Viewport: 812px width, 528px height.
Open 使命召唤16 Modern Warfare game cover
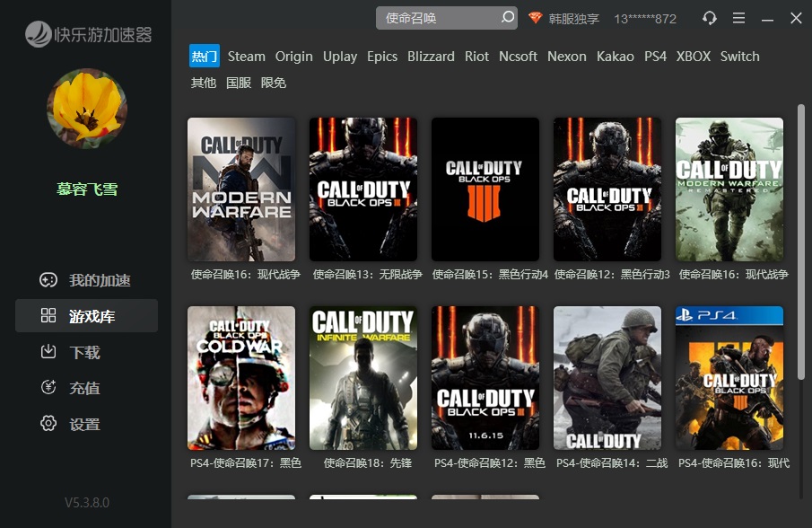pos(241,189)
